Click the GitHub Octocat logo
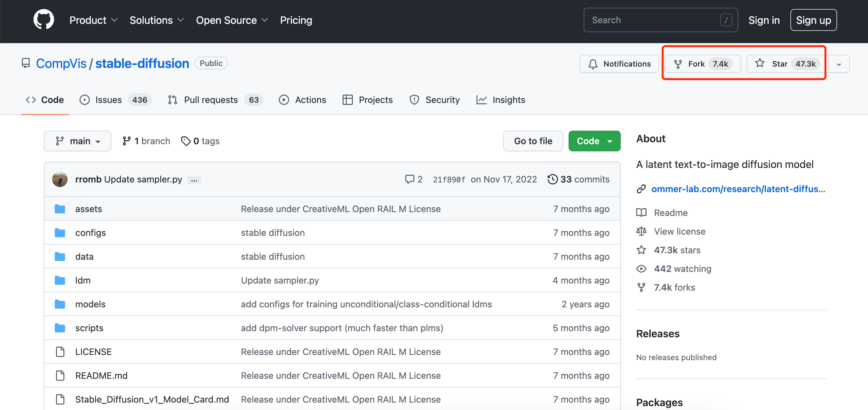 (43, 20)
